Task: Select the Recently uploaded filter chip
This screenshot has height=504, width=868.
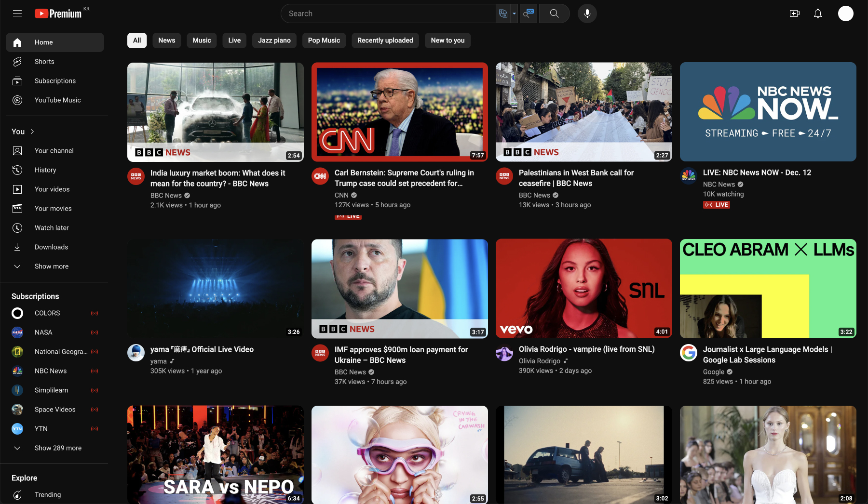Action: 385,40
